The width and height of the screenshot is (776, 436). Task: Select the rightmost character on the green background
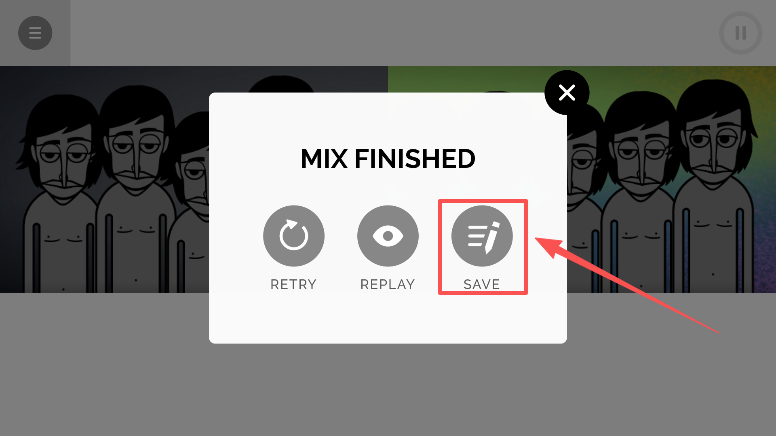[x=715, y=186]
